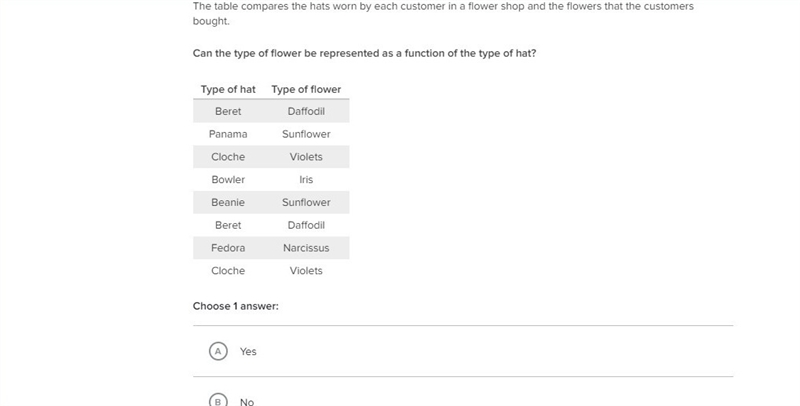The image size is (800, 406).
Task: Click the Sunflower cell next to Beanie
Action: pyautogui.click(x=306, y=202)
